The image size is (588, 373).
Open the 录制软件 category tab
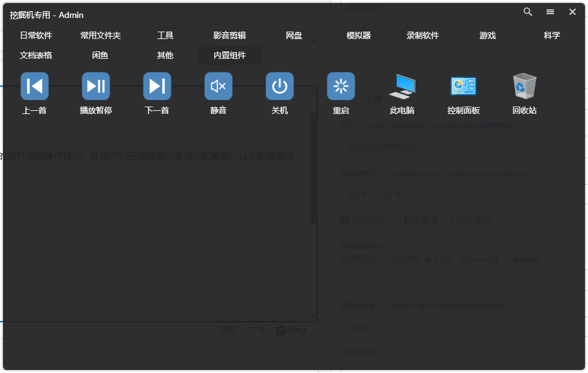423,35
